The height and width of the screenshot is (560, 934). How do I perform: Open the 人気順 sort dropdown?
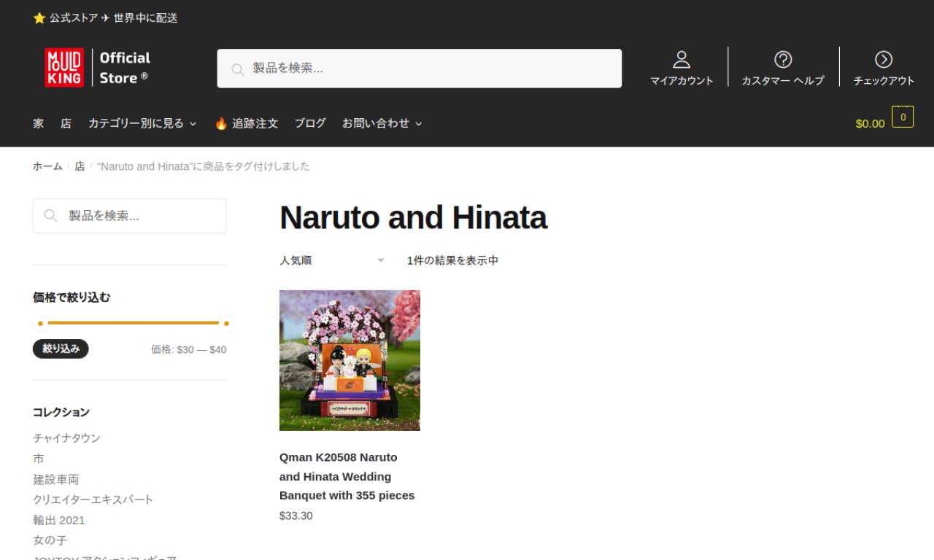[332, 260]
